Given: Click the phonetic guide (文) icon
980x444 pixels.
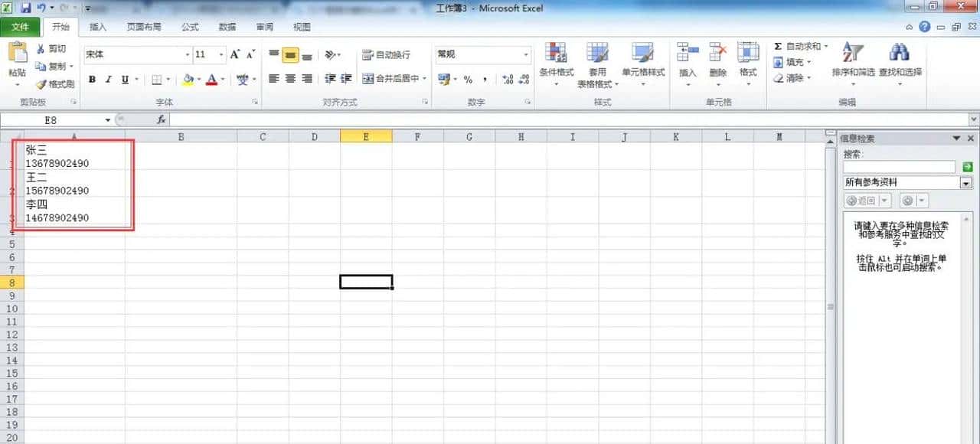Looking at the screenshot, I should click(242, 79).
